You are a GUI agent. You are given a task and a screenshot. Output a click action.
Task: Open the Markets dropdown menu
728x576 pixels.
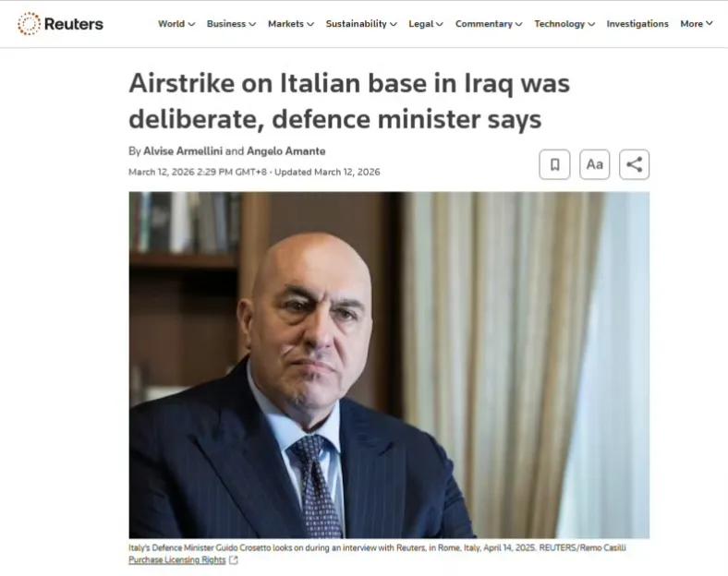[291, 24]
